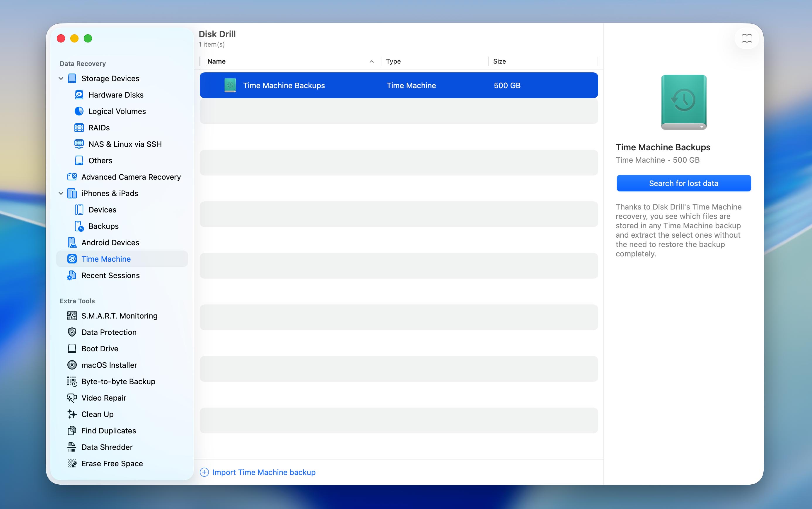Click the Logical Volumes pie icon
Viewport: 812px width, 509px height.
tap(79, 111)
